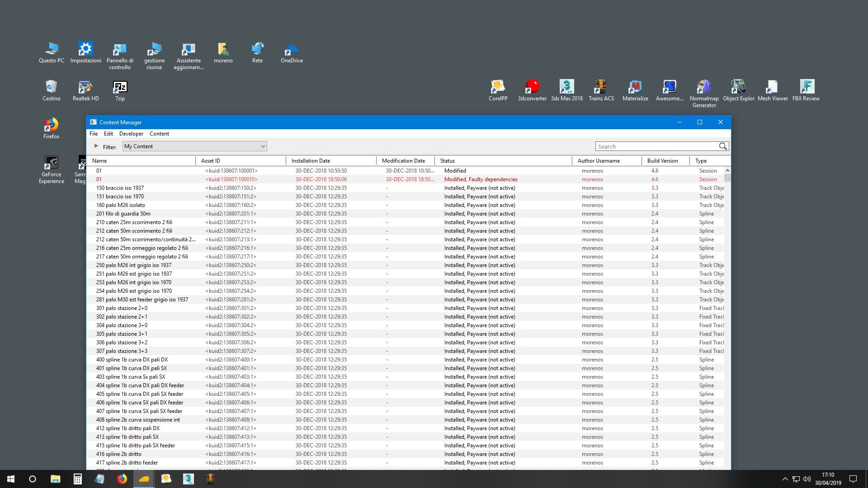Expand the Filter disclosure triangle

96,146
